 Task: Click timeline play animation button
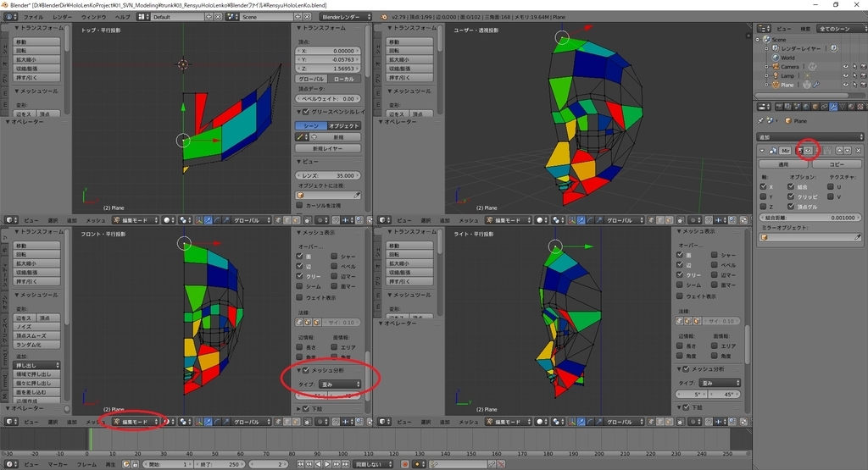pos(327,464)
